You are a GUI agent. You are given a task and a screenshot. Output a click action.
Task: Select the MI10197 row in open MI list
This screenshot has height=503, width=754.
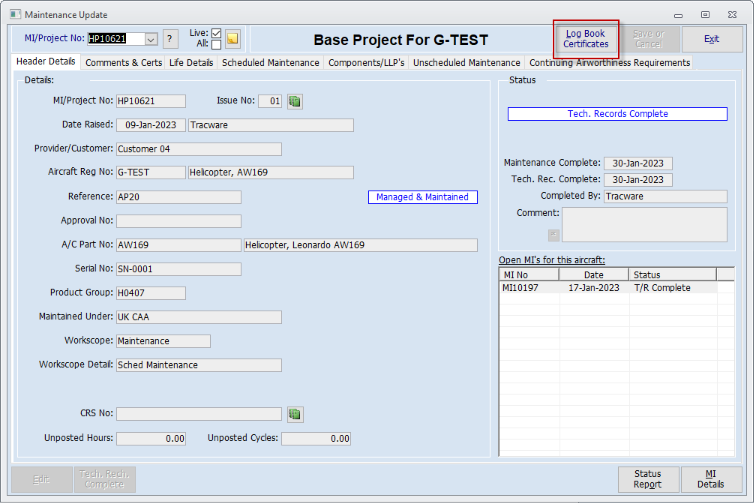tap(608, 288)
